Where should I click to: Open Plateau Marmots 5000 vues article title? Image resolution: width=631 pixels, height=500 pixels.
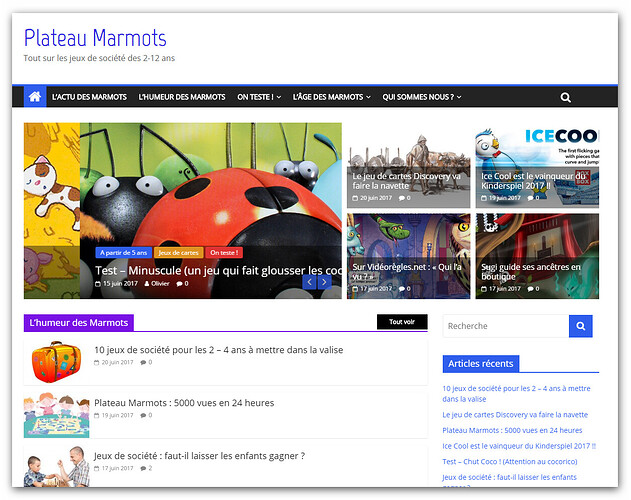point(184,403)
